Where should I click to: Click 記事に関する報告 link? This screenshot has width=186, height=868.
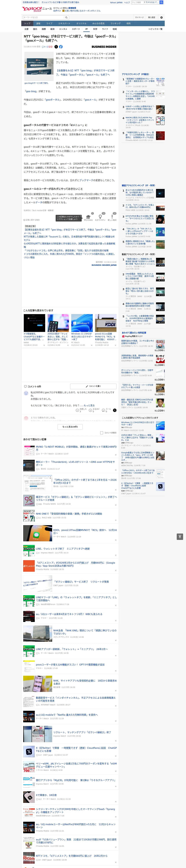(x=32, y=220)
